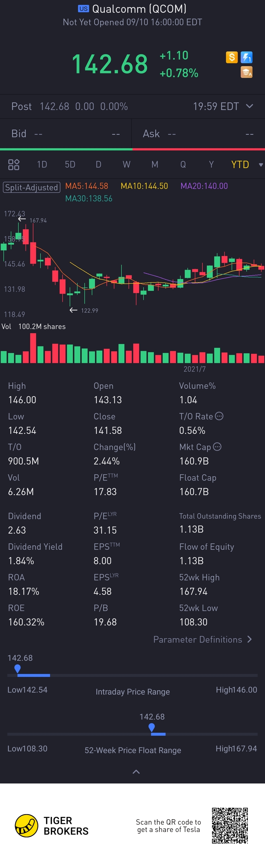Tap the blue lightning bolt badge
Image resolution: width=265 pixels, height=868 pixels.
pos(246,57)
